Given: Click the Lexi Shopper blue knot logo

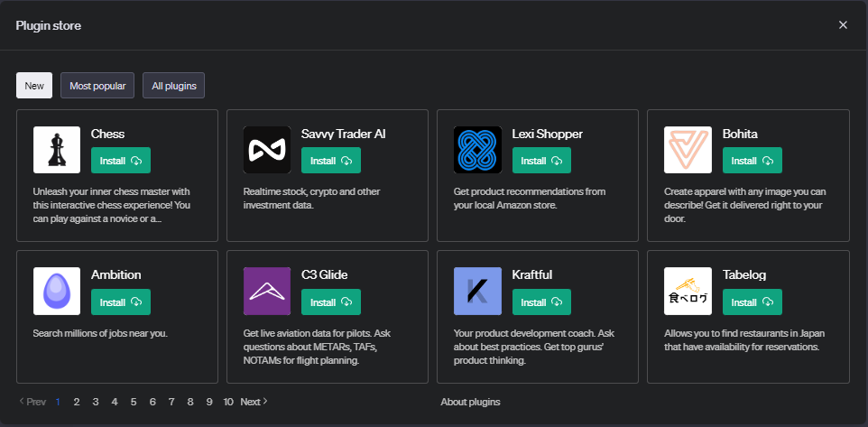Looking at the screenshot, I should pyautogui.click(x=477, y=150).
